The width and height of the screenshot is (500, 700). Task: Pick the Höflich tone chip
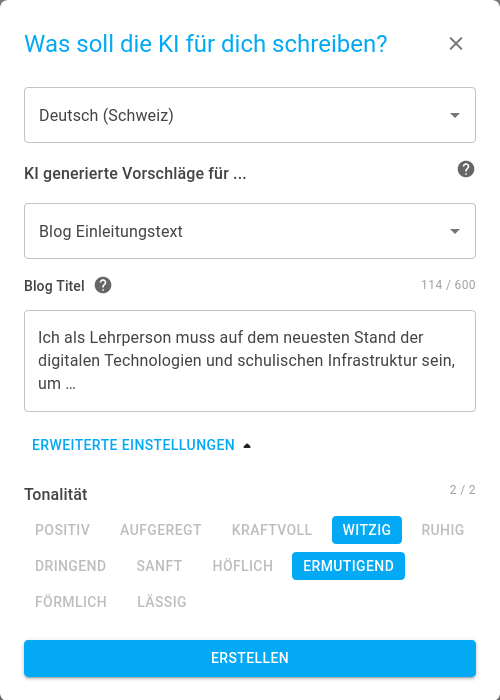pyautogui.click(x=242, y=566)
